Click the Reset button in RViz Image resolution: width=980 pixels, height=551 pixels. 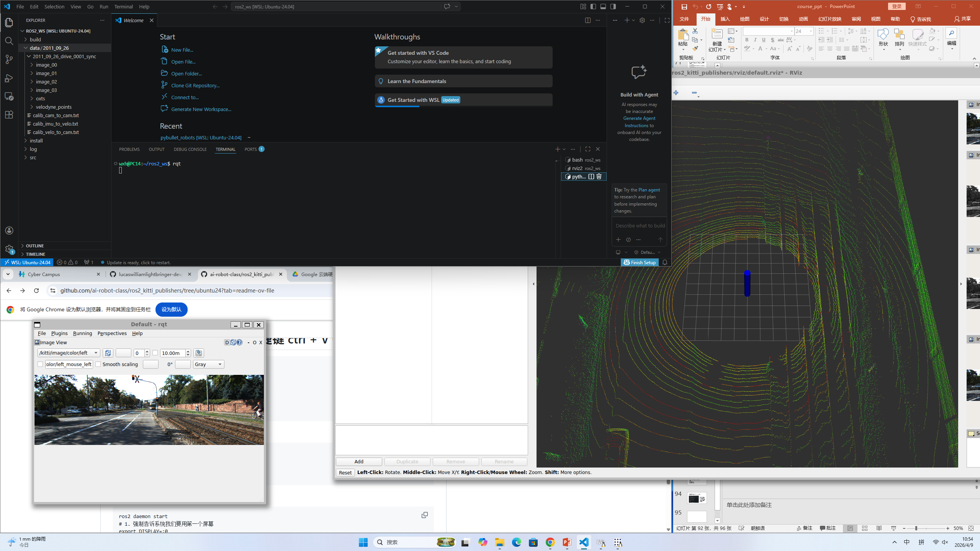point(345,473)
